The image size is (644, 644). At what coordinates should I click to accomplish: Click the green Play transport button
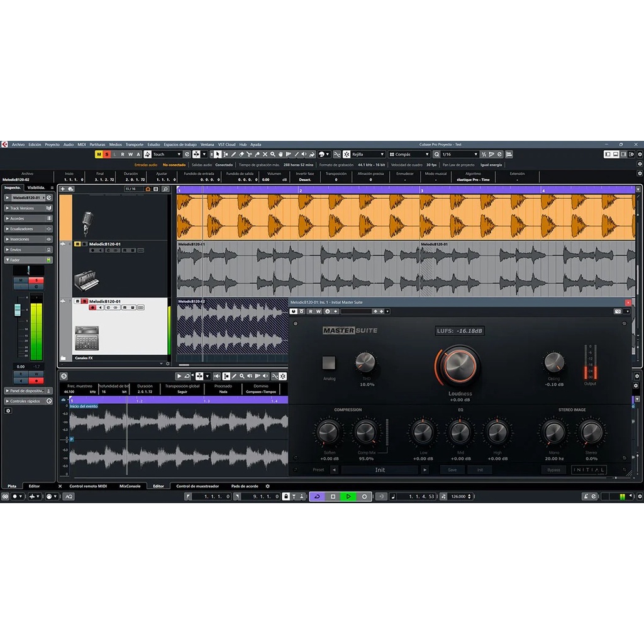tap(348, 496)
